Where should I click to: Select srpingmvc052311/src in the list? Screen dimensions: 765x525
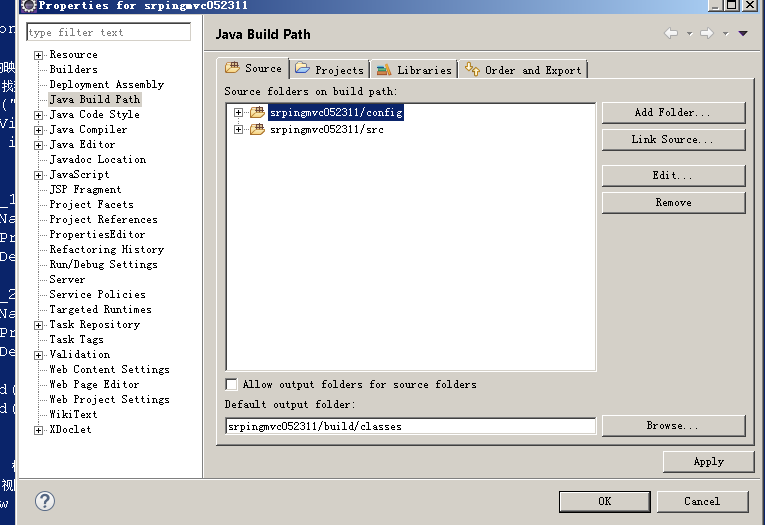[x=327, y=129]
